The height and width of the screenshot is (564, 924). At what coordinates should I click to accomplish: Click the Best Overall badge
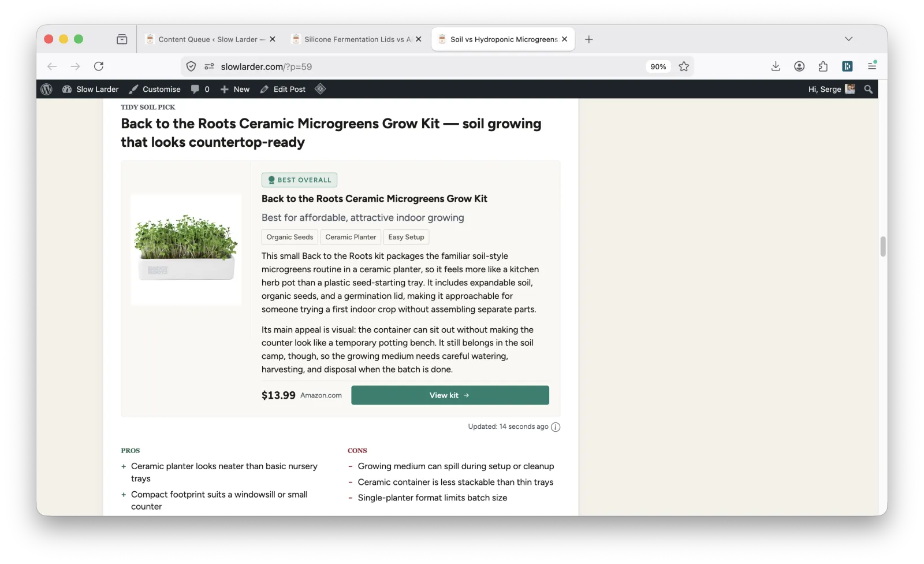coord(299,180)
